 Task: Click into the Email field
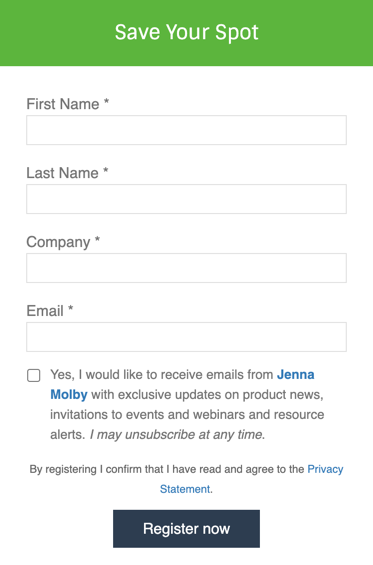coord(186,337)
